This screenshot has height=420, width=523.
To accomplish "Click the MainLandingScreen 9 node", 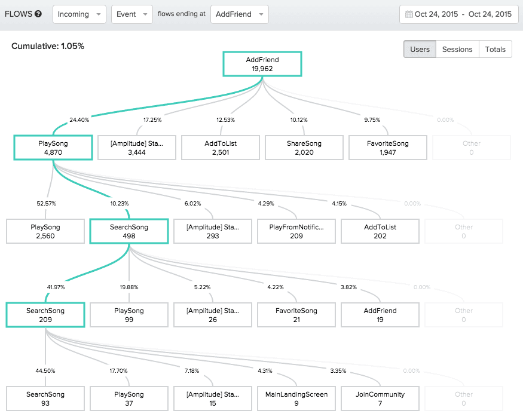I will pyautogui.click(x=296, y=398).
